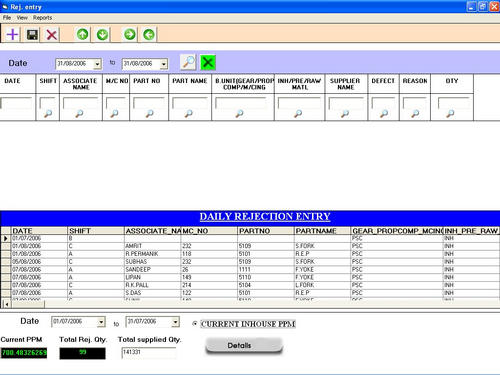Viewport: 500px width, 375px height.
Task: Restore the Rej. entry window
Action: [x=483, y=6]
